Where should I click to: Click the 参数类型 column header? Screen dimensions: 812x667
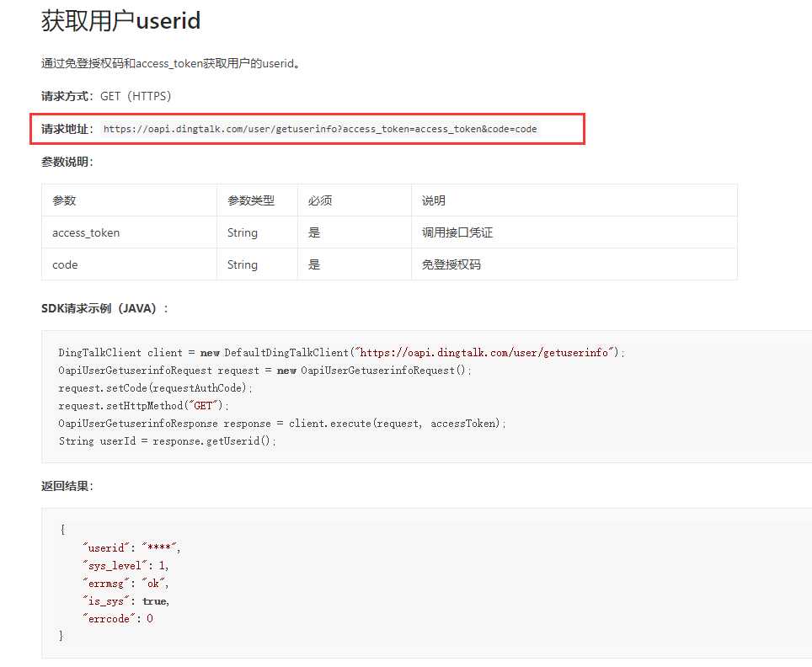(x=251, y=200)
